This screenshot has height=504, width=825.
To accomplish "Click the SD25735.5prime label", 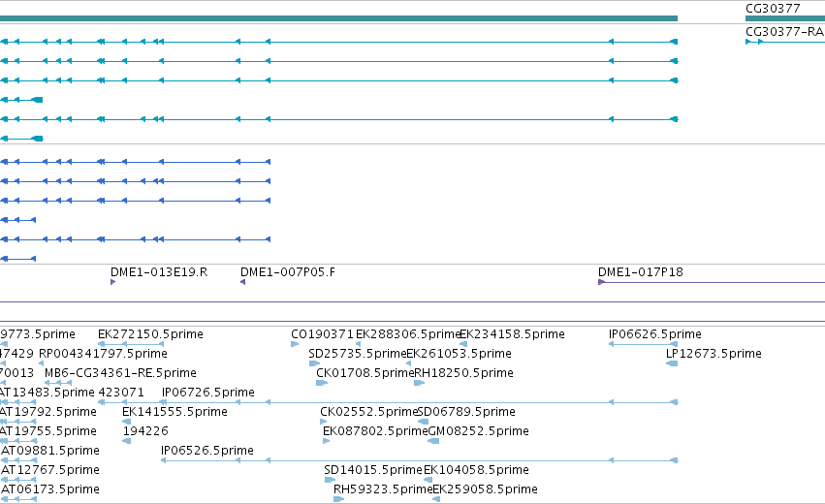I will coord(358,354).
